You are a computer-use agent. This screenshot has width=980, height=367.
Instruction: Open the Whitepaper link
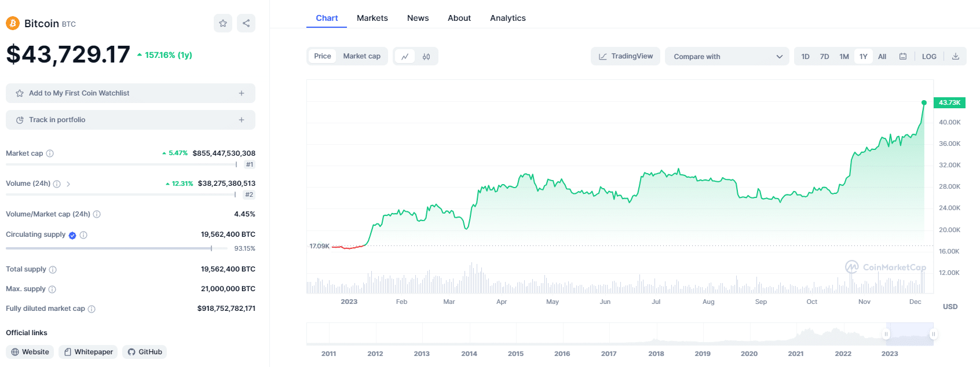pos(88,352)
